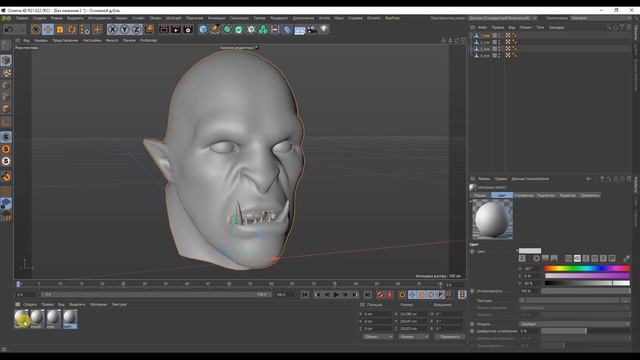
Task: Click the Undo arrow icon in the toolbar
Action: click(9, 29)
